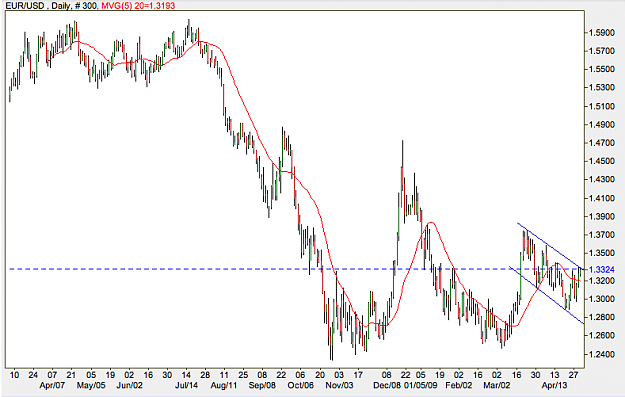The width and height of the screenshot is (625, 397).
Task: Click the 1.5700 price axis label
Action: pos(602,51)
